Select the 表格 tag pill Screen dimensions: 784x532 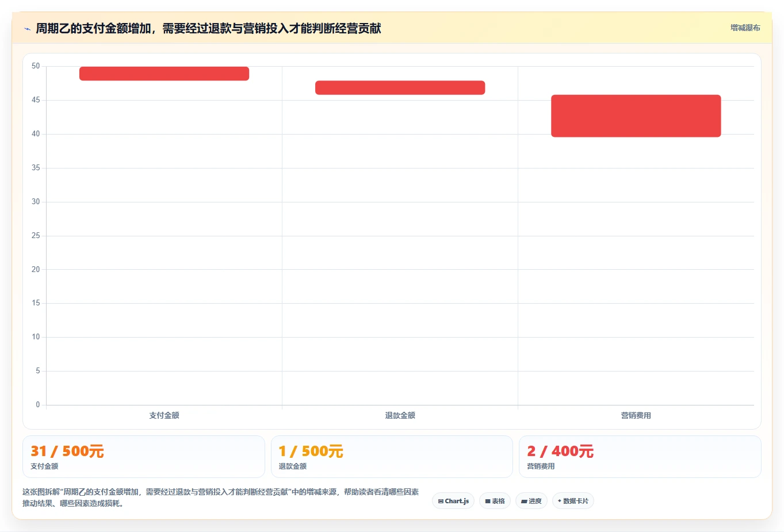pyautogui.click(x=495, y=501)
